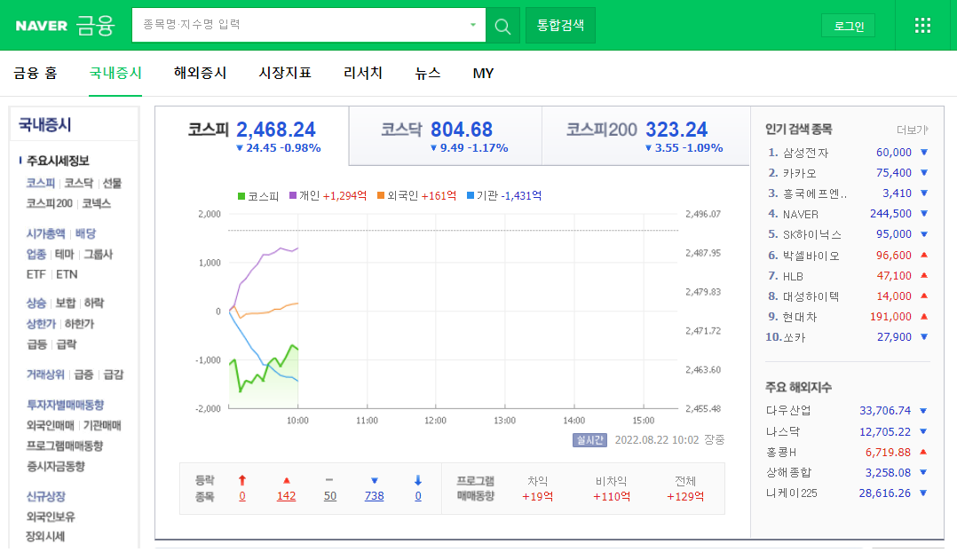Open the 738 falling stocks link
The width and height of the screenshot is (957, 560).
374,496
